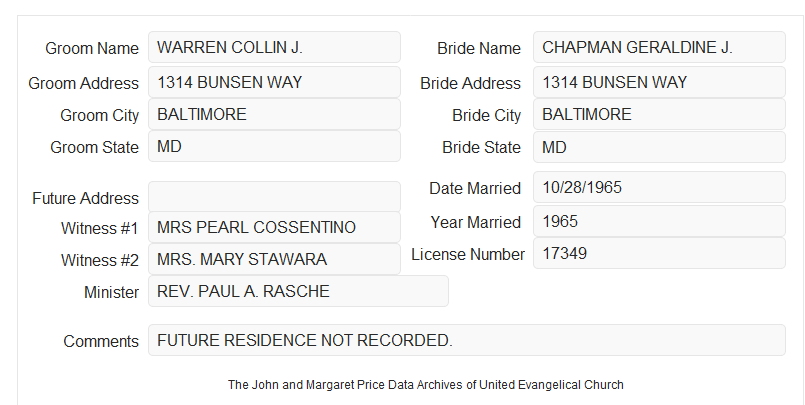Click the Groom Name field
The height and width of the screenshot is (405, 805).
(x=274, y=47)
